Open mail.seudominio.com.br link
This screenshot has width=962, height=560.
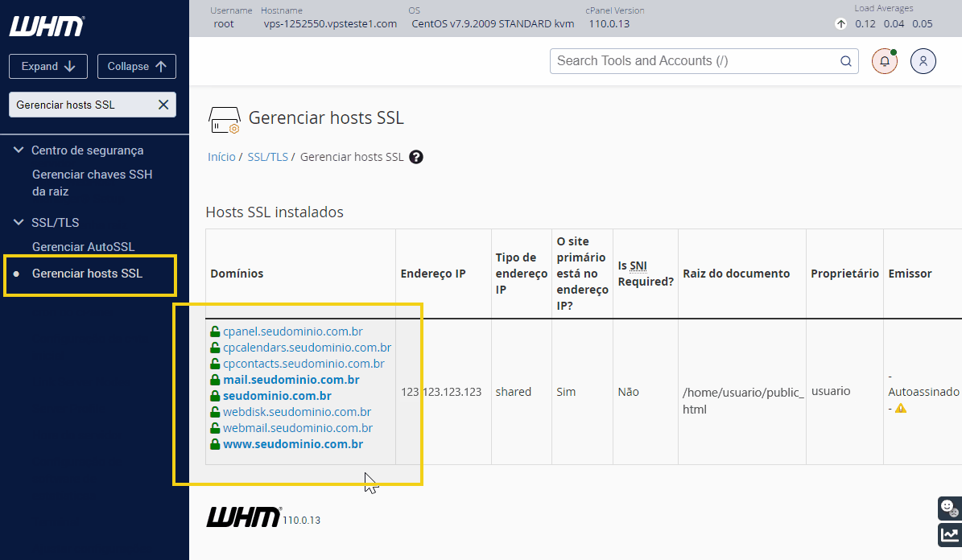(x=291, y=380)
